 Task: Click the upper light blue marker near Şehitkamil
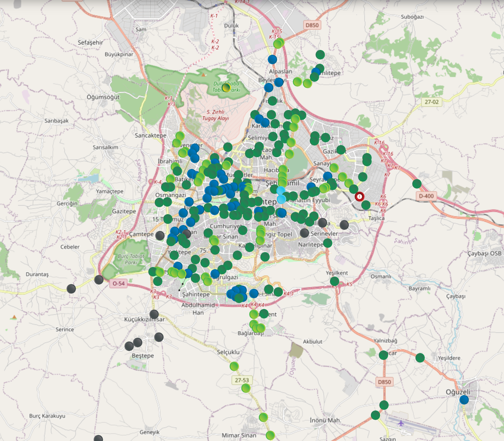point(281,191)
